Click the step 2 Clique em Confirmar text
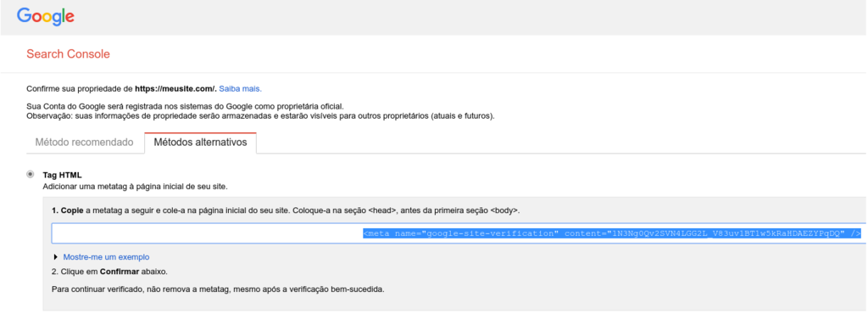868x314 pixels. (x=109, y=272)
